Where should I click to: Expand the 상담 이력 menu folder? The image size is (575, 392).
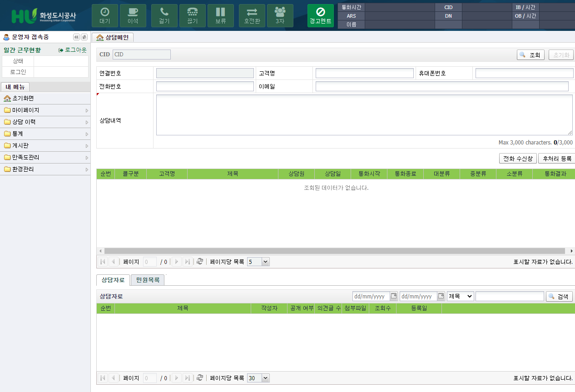click(x=45, y=122)
